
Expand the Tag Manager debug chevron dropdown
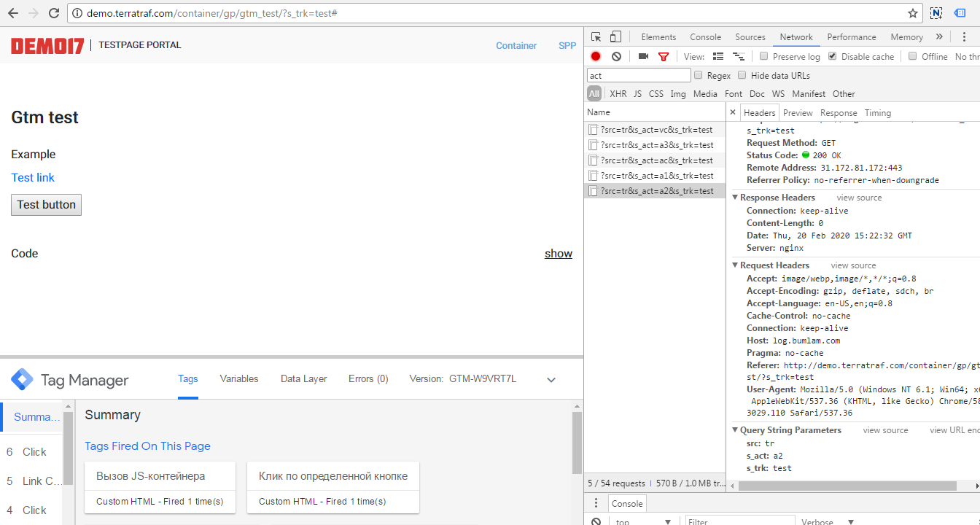click(x=551, y=380)
